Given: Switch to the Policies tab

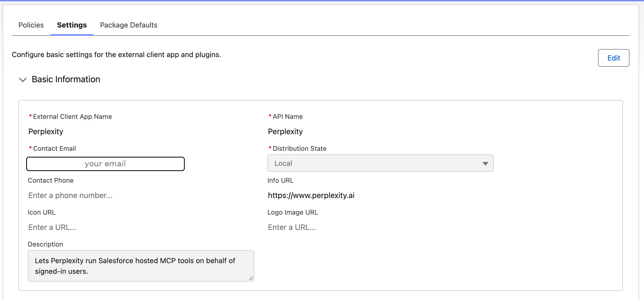Looking at the screenshot, I should pyautogui.click(x=31, y=25).
